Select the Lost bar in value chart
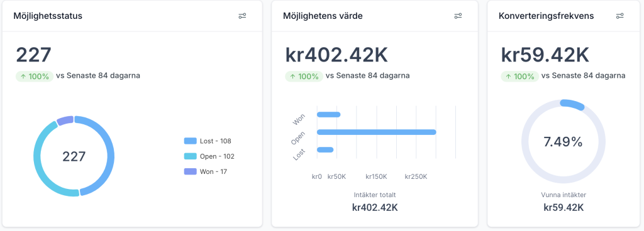The image size is (644, 231). [x=325, y=149]
